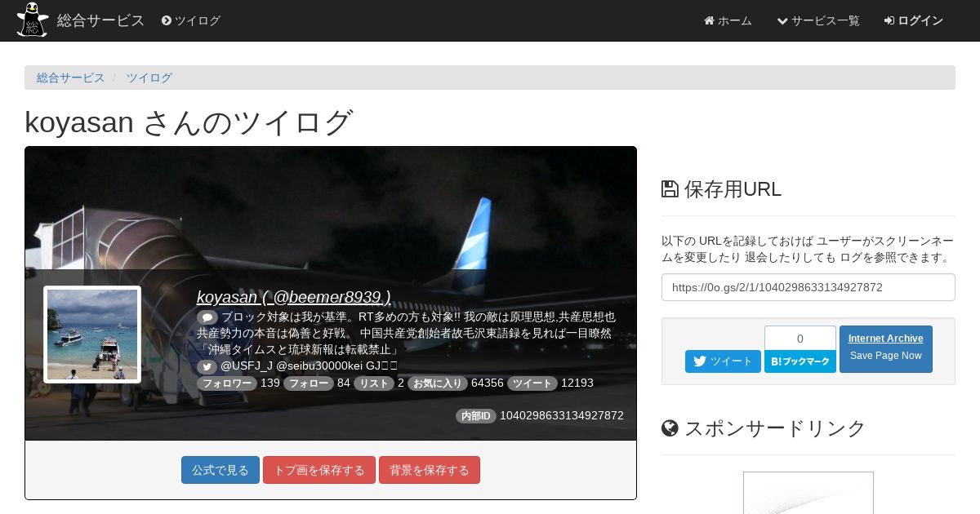
Task: Click the スポンサードリンク heading with its globe icon
Action: (x=764, y=428)
